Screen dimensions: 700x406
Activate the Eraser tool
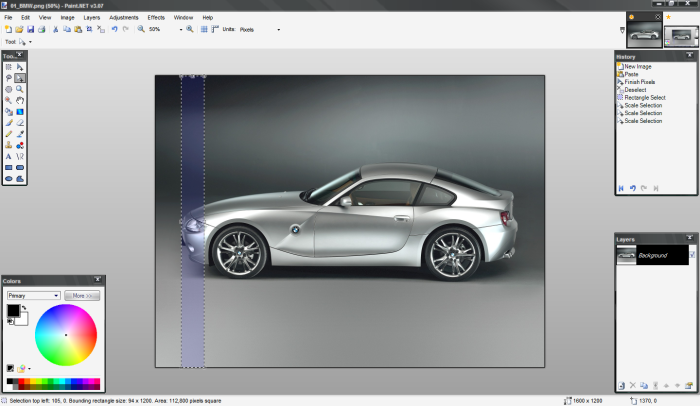(x=20, y=122)
